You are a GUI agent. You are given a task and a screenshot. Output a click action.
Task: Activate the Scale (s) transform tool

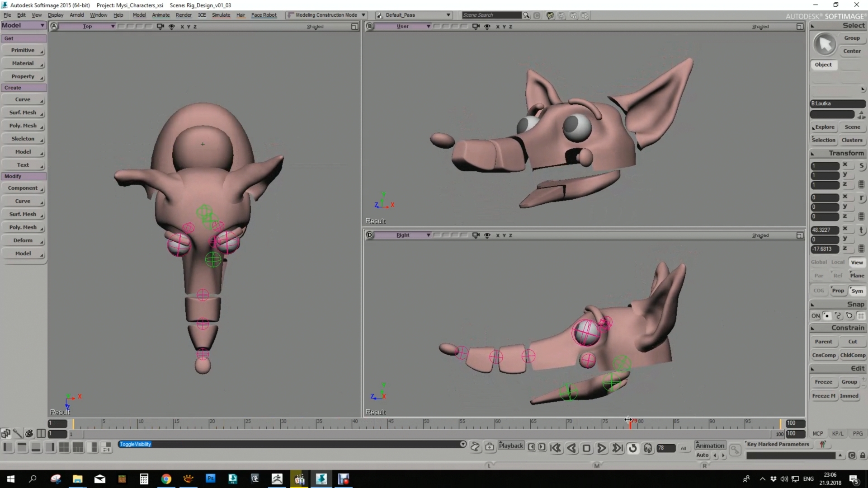tap(862, 166)
